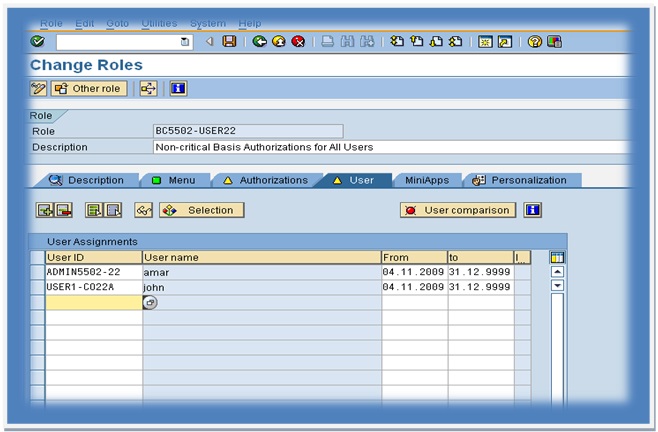Open the Goto menu
Screen dimensions: 658x432
pos(118,23)
